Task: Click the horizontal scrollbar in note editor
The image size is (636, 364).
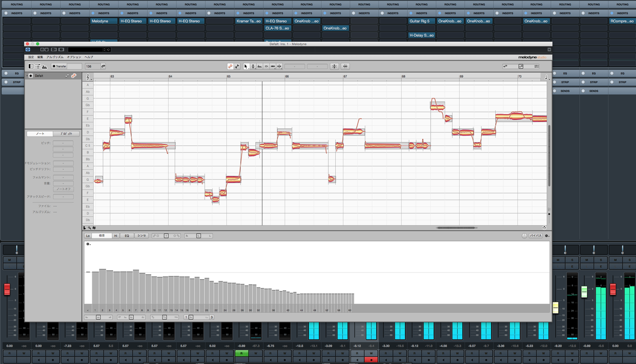Action: point(457,228)
